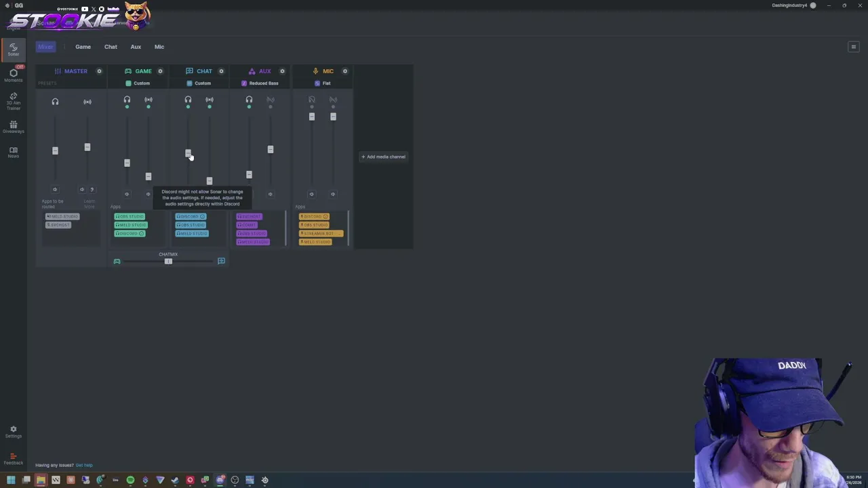Switch to the Mic tab
The image size is (868, 488).
159,47
